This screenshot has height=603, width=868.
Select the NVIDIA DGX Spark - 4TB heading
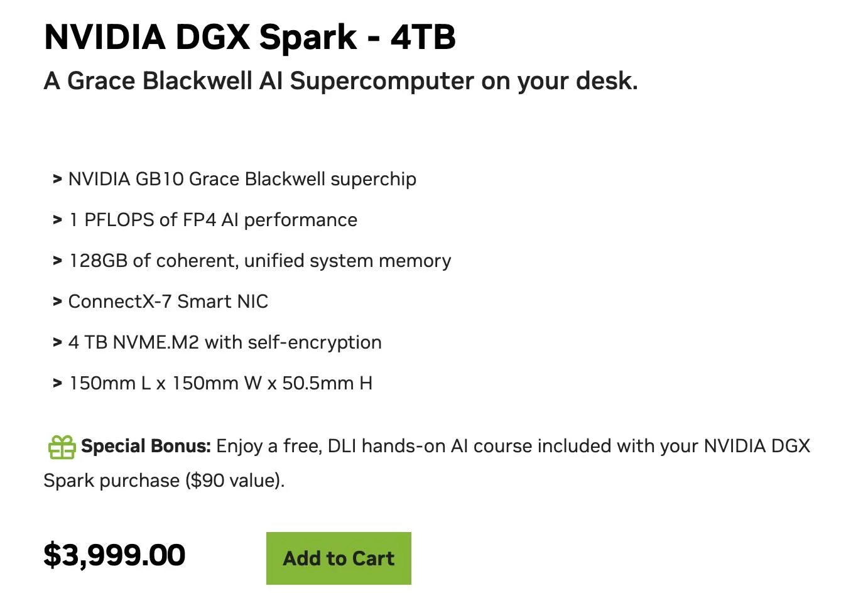click(x=249, y=37)
